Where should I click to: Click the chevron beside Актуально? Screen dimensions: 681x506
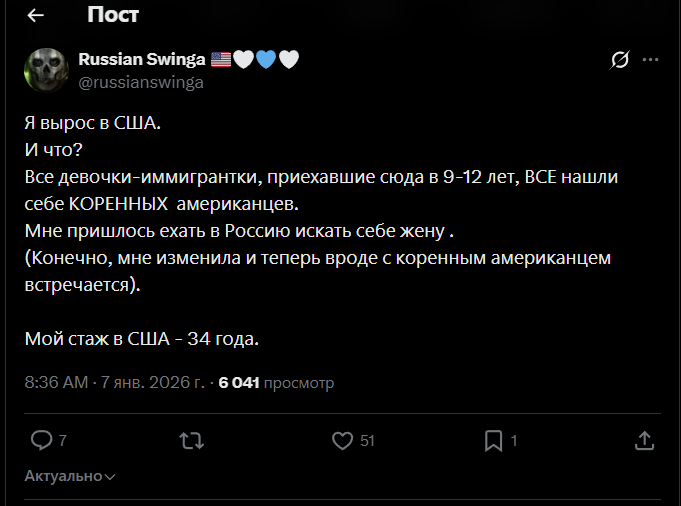coord(110,477)
